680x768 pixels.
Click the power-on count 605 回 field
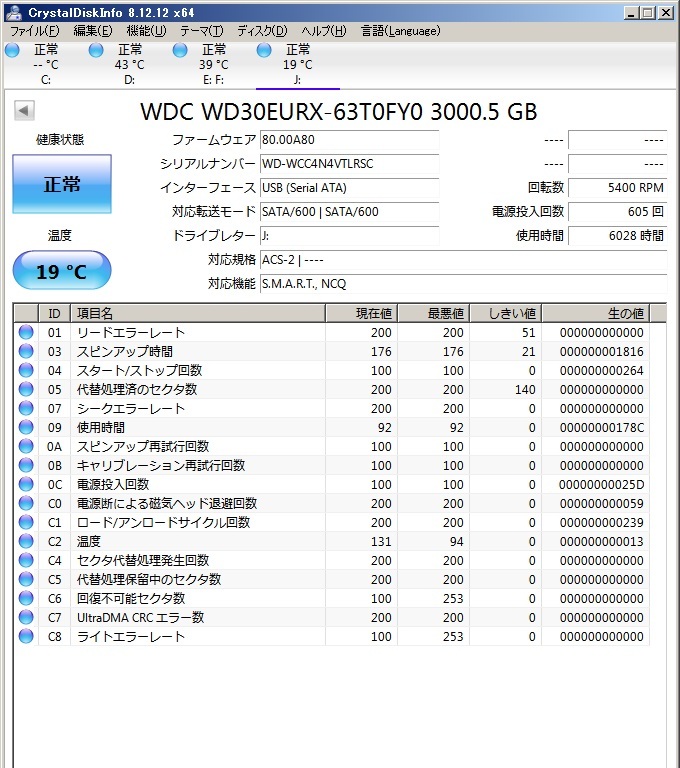coord(617,212)
